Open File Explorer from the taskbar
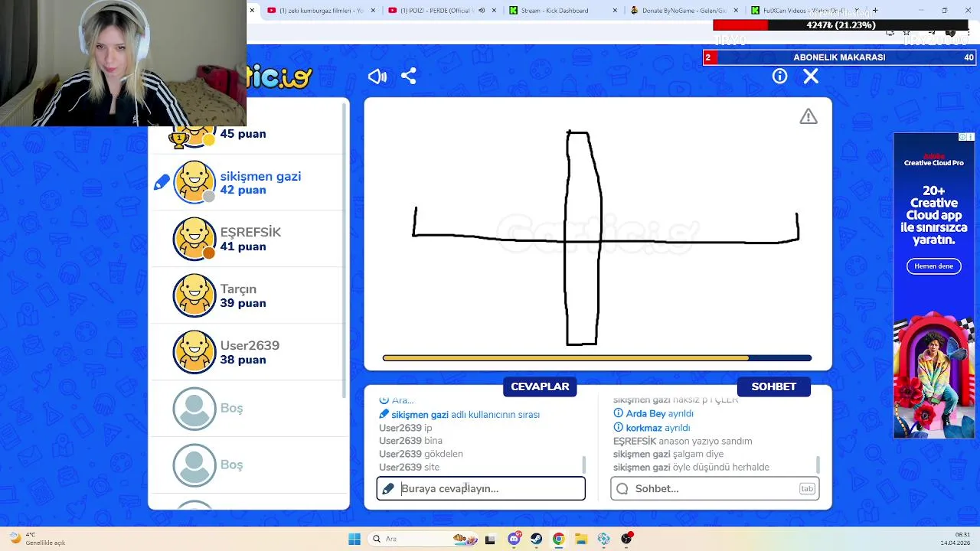 [x=581, y=539]
